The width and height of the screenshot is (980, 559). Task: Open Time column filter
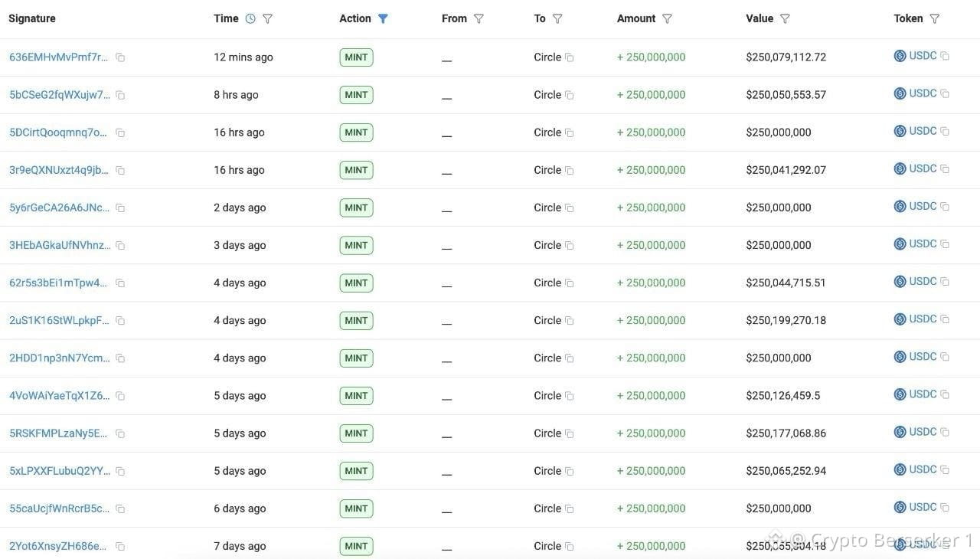click(267, 18)
